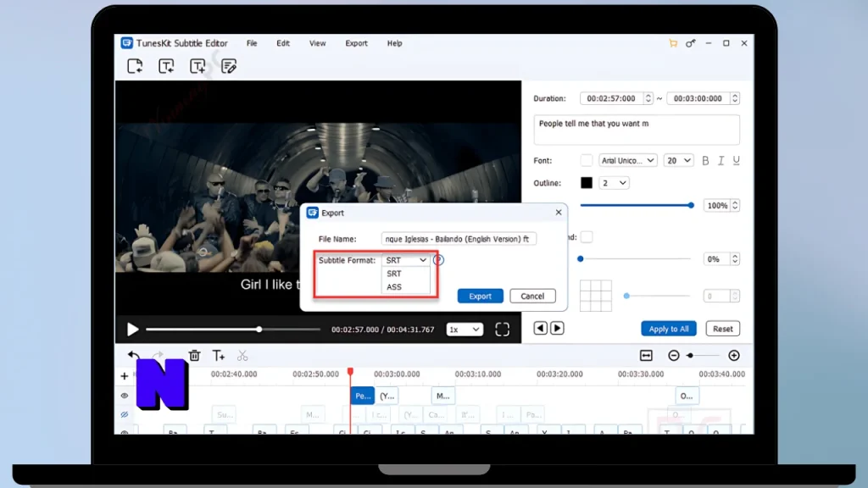This screenshot has height=488, width=868.
Task: Open the font color swatch
Action: pos(587,160)
